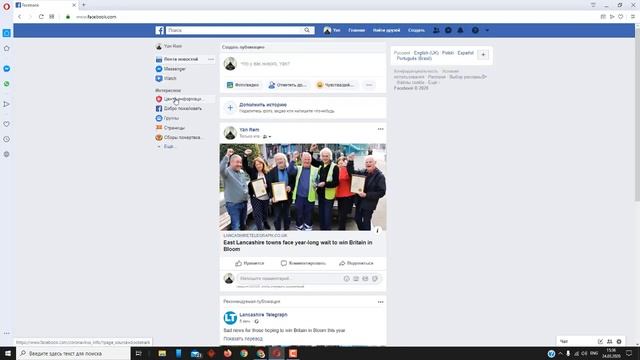The width and height of the screenshot is (640, 360).
Task: Click the comment input field
Action: [289, 279]
